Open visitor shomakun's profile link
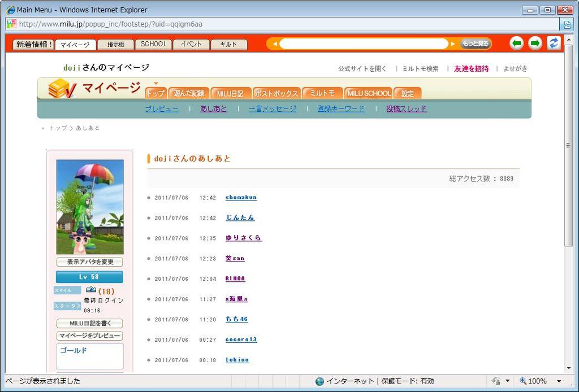The width and height of the screenshot is (579, 392). [241, 198]
